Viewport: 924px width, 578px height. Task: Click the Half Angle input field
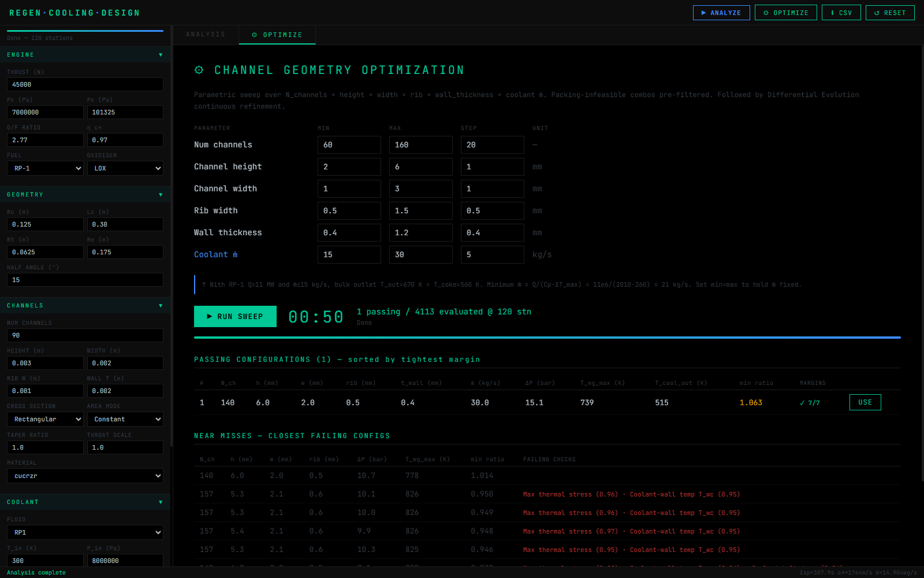(85, 280)
